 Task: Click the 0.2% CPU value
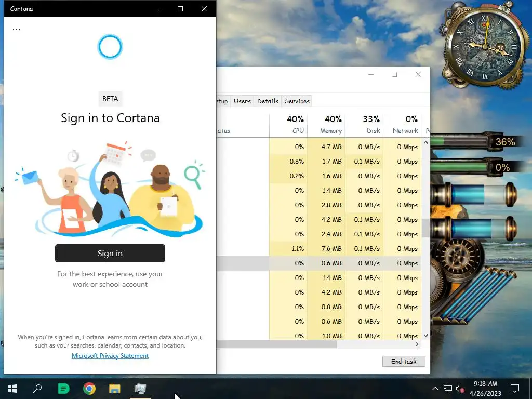pos(297,176)
